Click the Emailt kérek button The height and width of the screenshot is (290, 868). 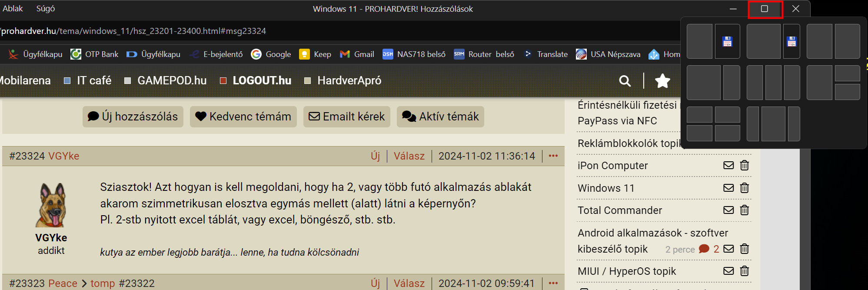pos(346,117)
